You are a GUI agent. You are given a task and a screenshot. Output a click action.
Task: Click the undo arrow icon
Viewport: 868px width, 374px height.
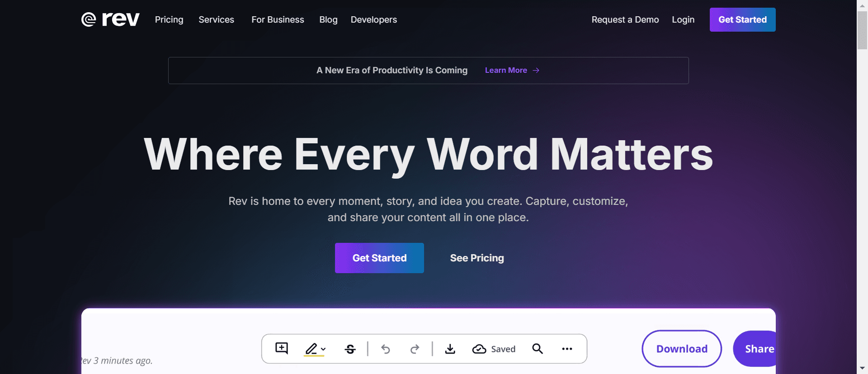386,349
